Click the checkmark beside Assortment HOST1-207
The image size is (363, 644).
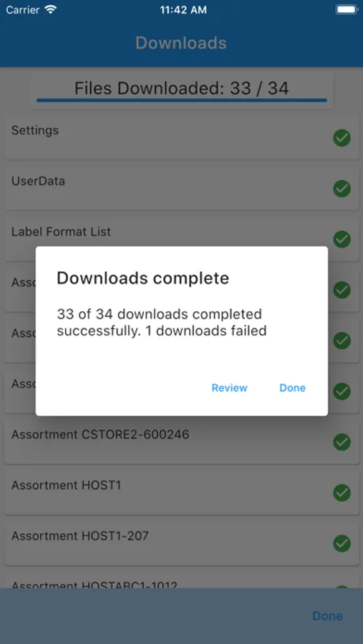(342, 543)
